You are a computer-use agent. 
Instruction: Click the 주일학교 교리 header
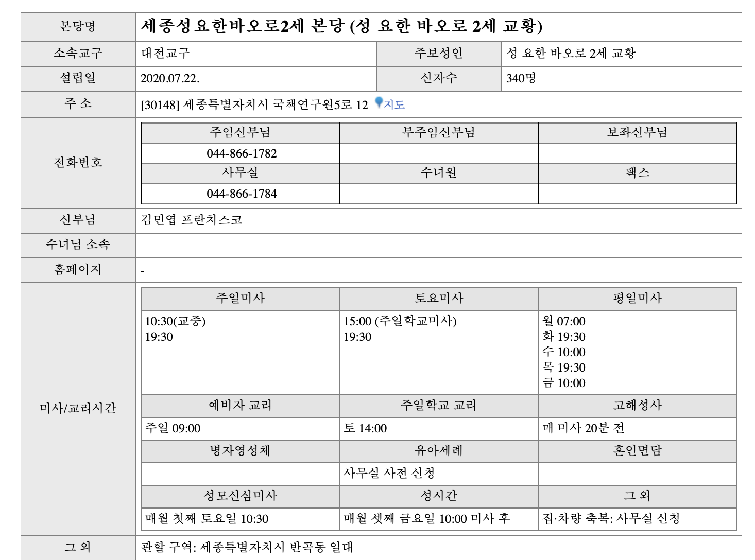(439, 406)
